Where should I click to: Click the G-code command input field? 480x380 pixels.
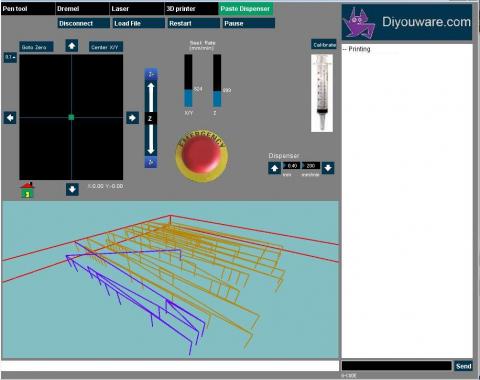[396, 366]
